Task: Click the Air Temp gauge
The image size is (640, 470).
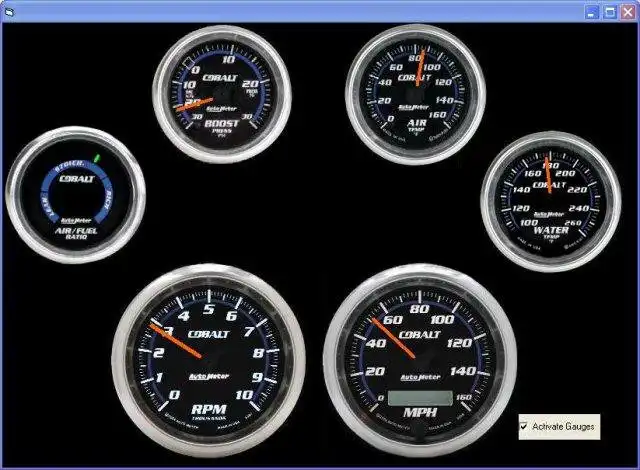Action: (416, 94)
